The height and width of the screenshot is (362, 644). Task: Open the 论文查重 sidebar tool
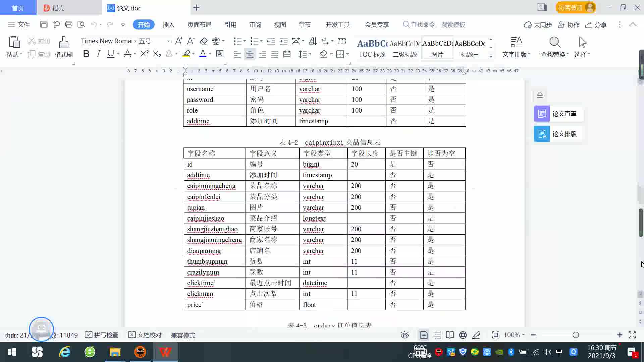click(x=558, y=114)
